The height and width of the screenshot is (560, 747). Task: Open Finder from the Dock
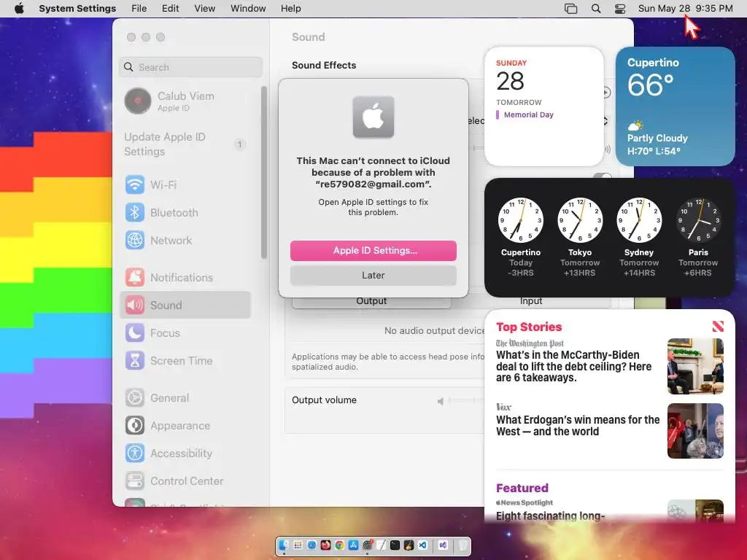(284, 545)
